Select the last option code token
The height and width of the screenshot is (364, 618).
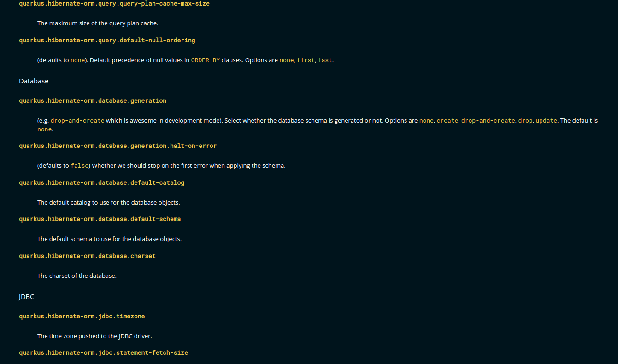click(x=325, y=60)
